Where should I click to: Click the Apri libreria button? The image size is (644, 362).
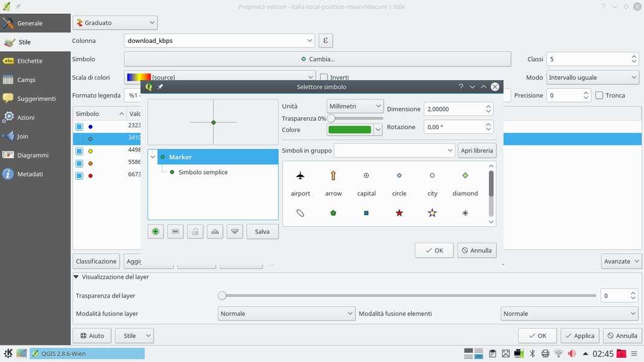[x=477, y=150]
